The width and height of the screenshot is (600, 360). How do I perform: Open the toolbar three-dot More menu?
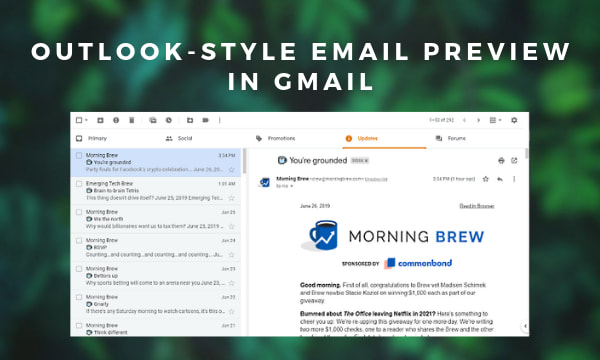click(x=220, y=120)
